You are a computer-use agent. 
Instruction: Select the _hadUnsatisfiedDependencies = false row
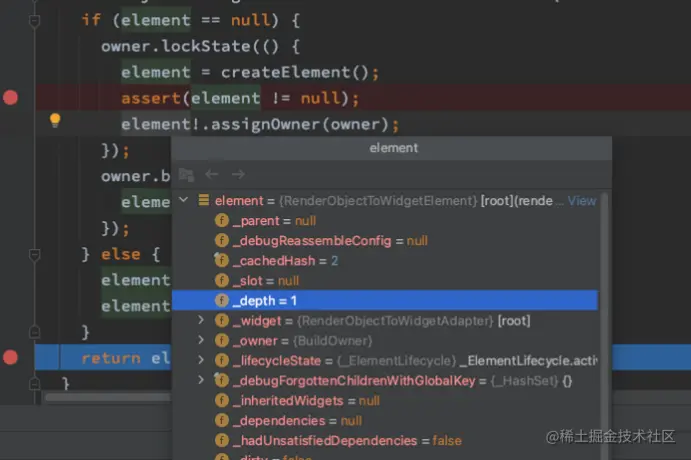click(x=385, y=441)
